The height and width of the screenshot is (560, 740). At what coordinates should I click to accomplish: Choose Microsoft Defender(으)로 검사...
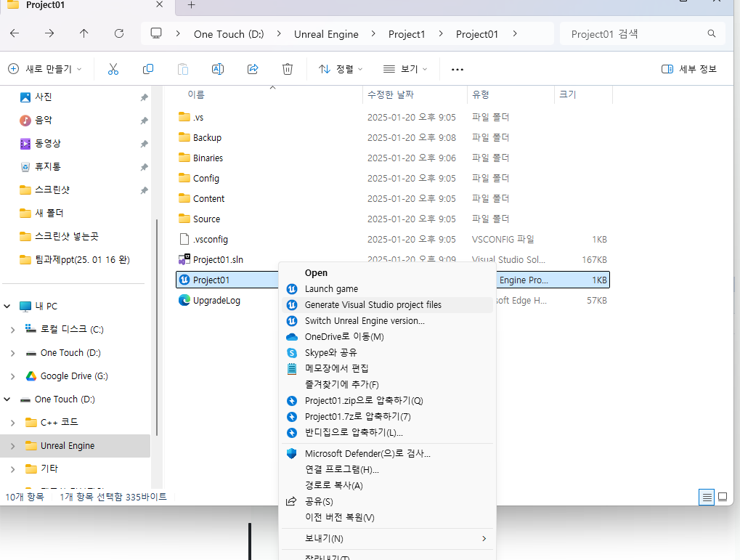388,454
